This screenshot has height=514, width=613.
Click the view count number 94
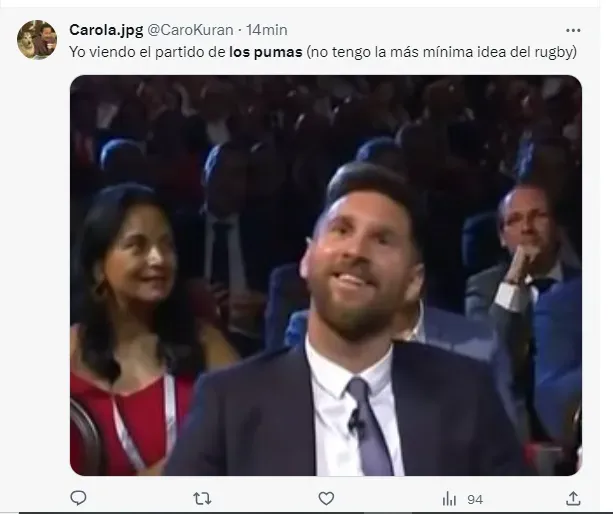(x=475, y=499)
